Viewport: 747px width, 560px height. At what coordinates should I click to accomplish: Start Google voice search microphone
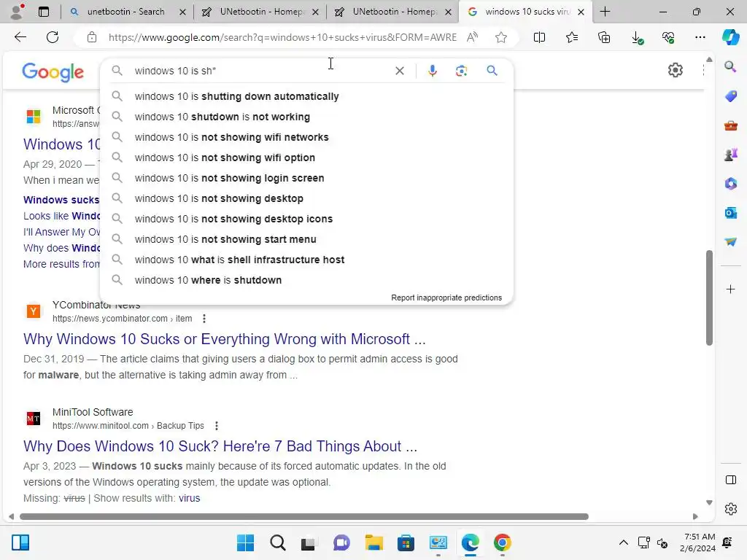pyautogui.click(x=432, y=71)
